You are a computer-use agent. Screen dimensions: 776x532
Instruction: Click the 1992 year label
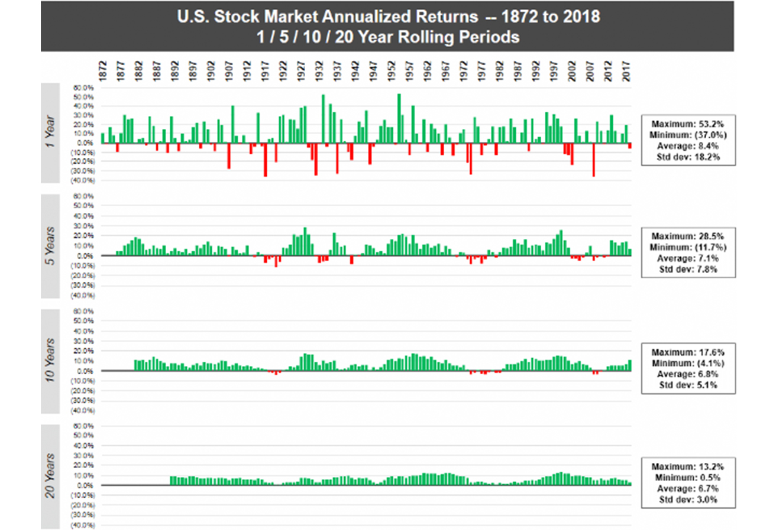click(x=537, y=70)
